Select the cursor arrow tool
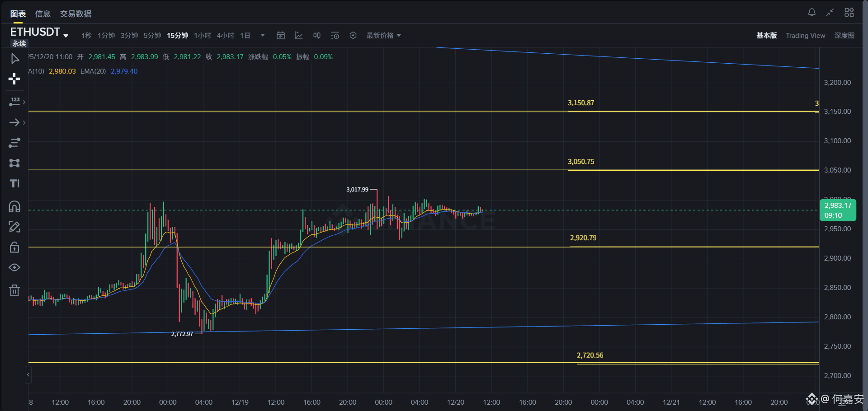This screenshot has height=411, width=868. (x=14, y=59)
